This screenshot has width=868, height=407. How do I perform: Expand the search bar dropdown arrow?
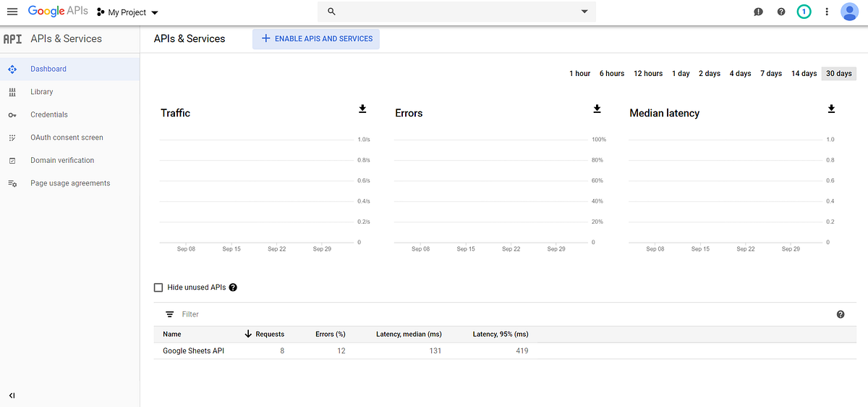coord(584,12)
